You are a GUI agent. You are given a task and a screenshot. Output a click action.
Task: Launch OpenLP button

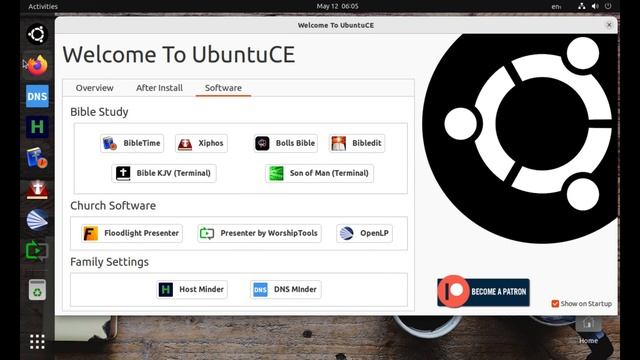point(364,233)
